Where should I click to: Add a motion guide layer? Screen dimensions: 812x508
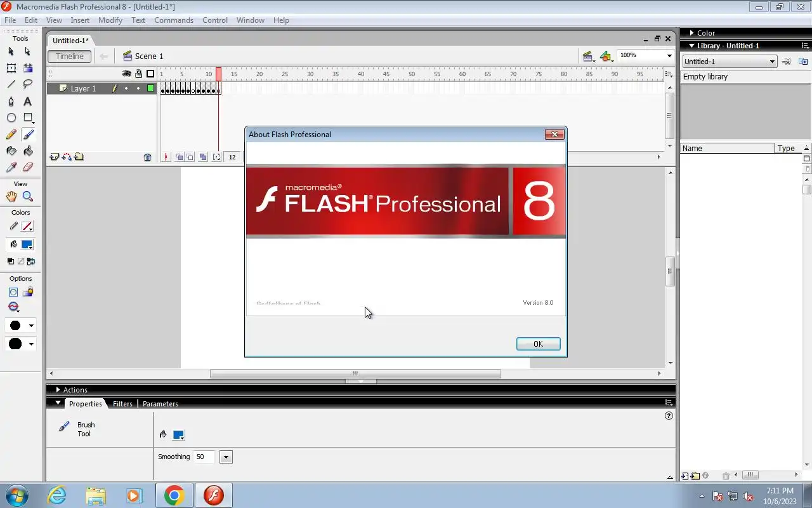(x=67, y=157)
